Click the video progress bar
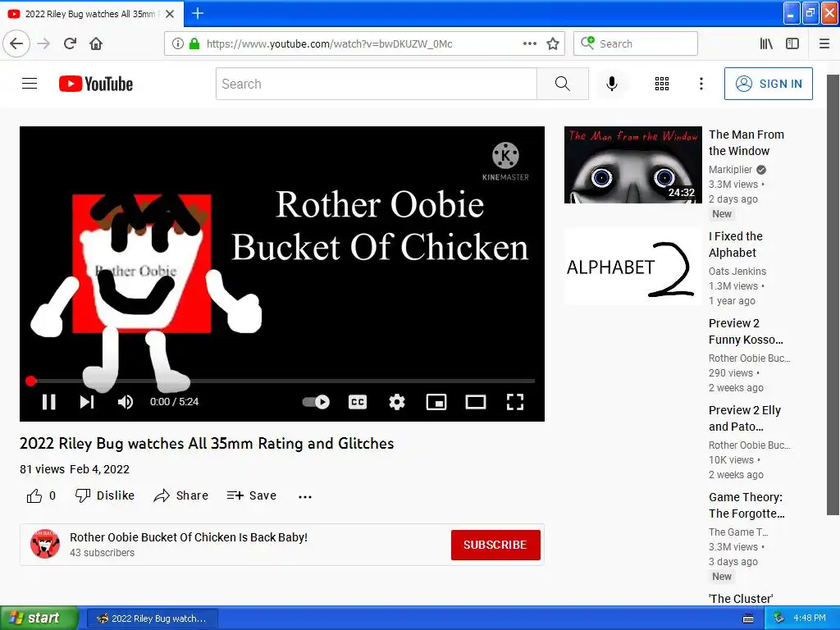The width and height of the screenshot is (840, 630). [282, 381]
